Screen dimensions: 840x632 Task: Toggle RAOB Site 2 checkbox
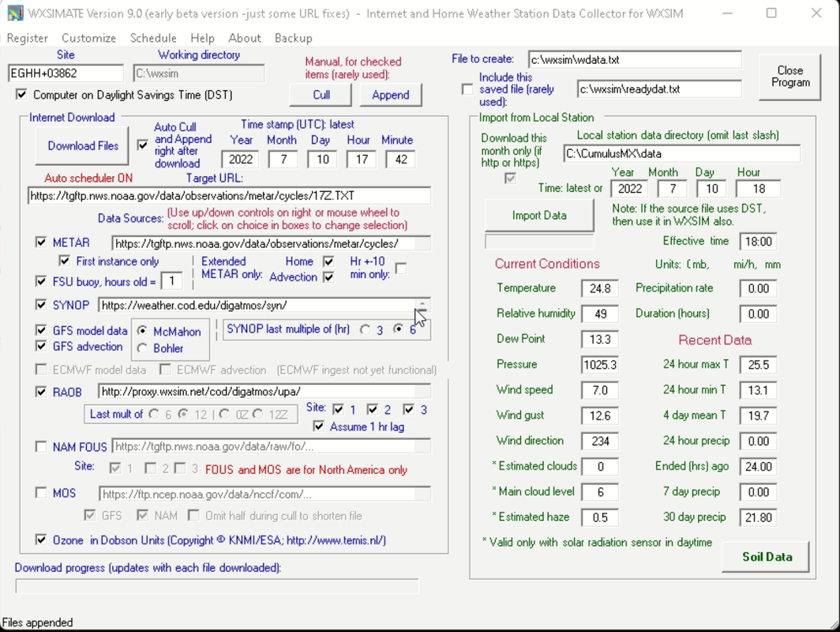(x=373, y=409)
